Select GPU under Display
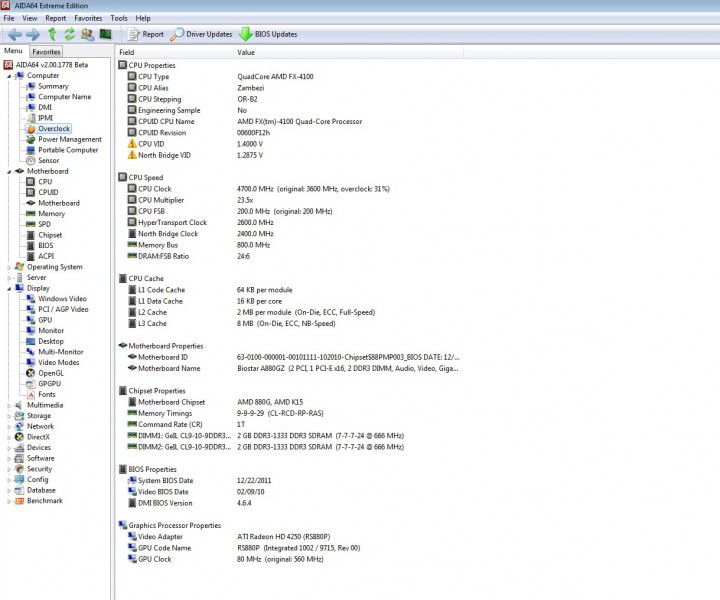The width and height of the screenshot is (720, 600). tap(45, 320)
